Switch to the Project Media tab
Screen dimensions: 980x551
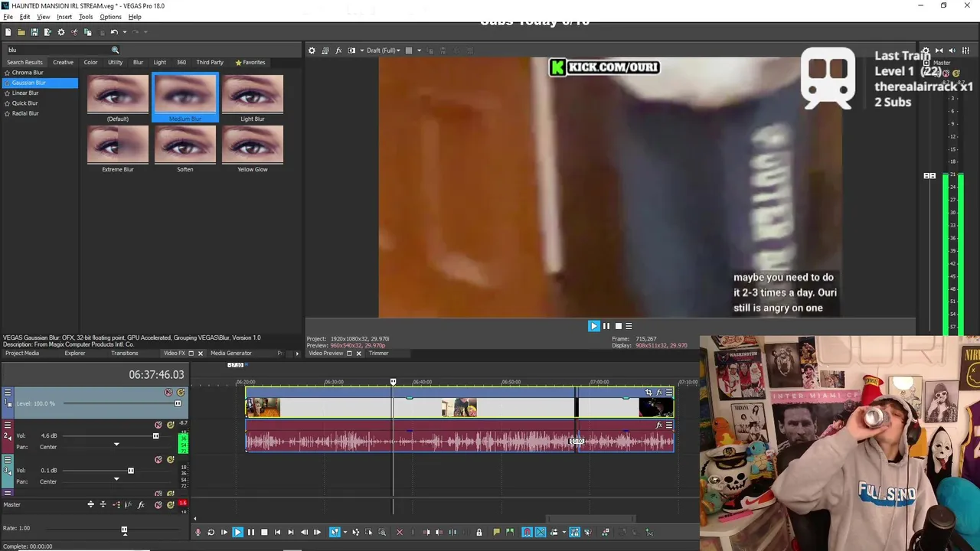[22, 354]
